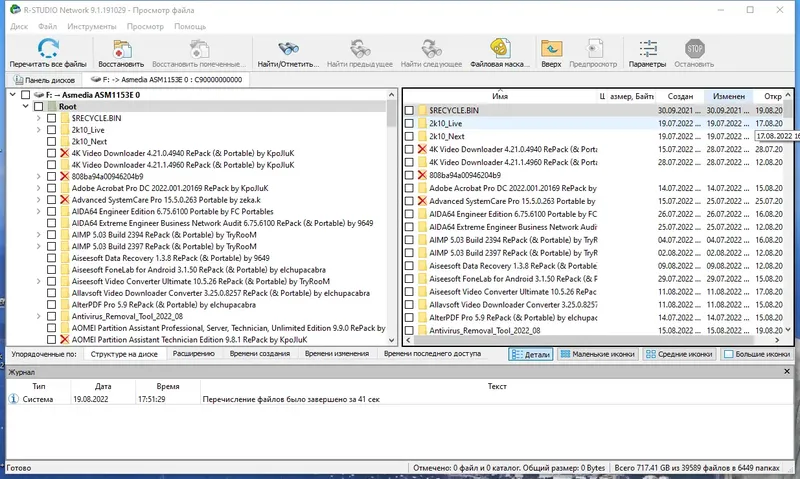Expand Adobe Acrobat Pro DC tree node
This screenshot has width=800, height=479.
pos(39,188)
